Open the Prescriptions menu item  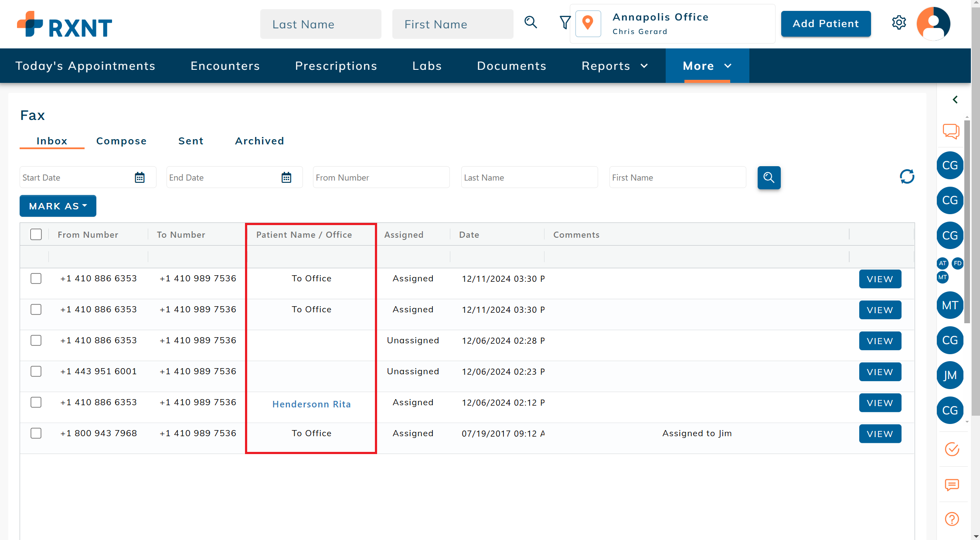tap(336, 66)
